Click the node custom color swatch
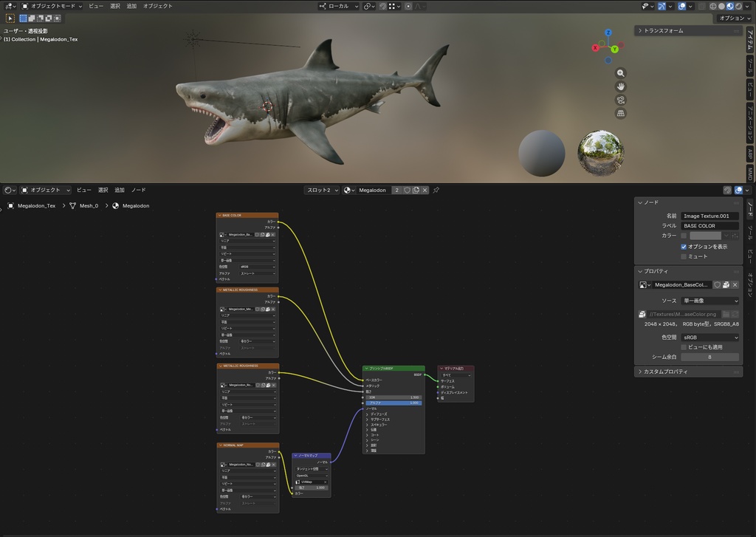This screenshot has height=537, width=756. point(705,236)
